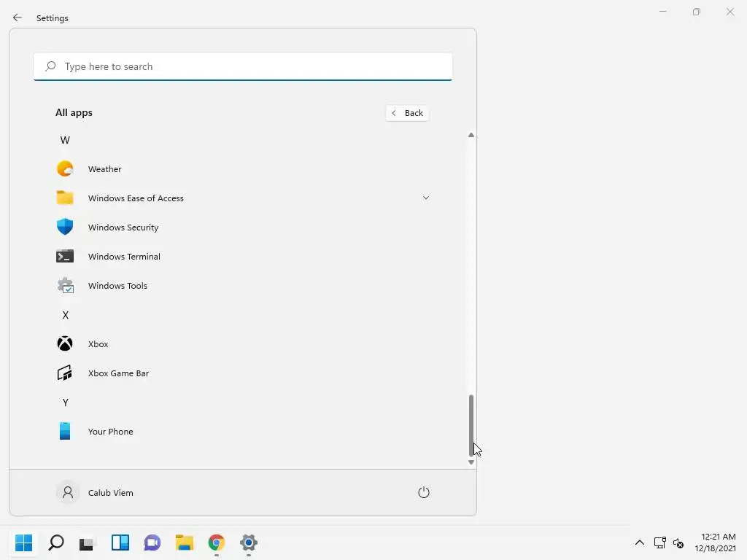The height and width of the screenshot is (560, 747).
Task: Click the Calub Viem user avatar
Action: pos(68,492)
